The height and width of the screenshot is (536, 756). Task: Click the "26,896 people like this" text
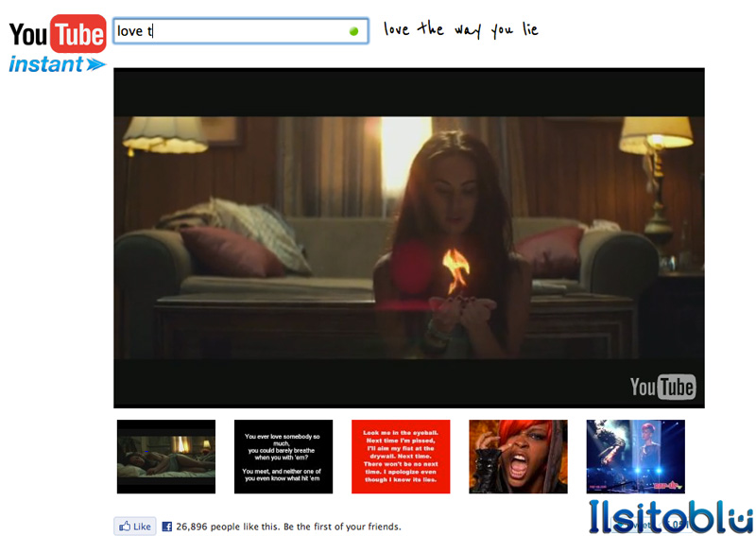point(228,527)
